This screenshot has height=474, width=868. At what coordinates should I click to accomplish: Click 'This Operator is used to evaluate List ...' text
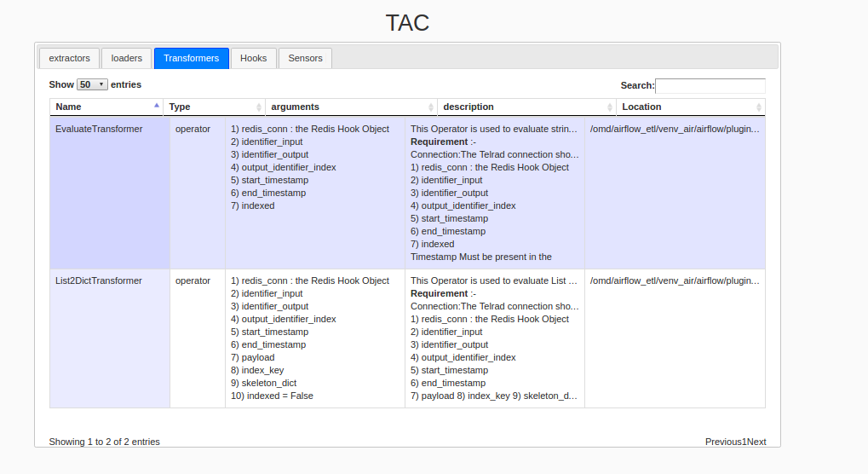(x=494, y=280)
